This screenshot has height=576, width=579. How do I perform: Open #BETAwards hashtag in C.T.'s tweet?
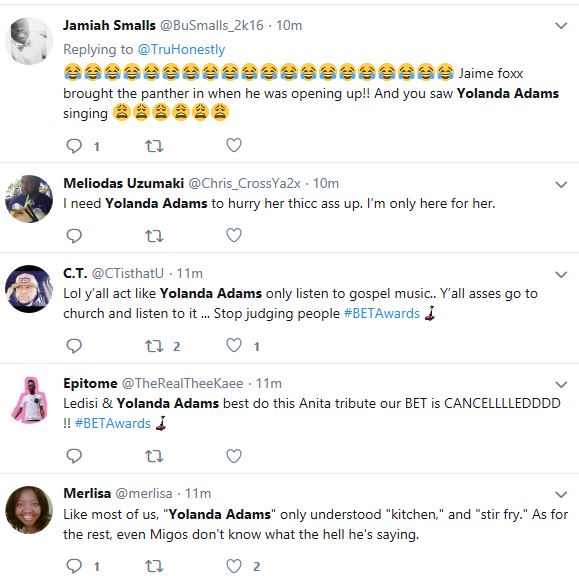click(382, 313)
